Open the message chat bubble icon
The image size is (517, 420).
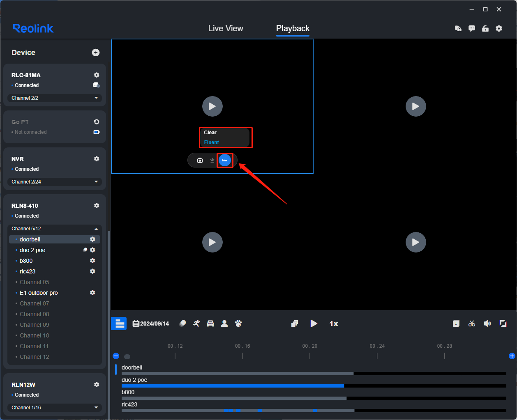pos(472,28)
